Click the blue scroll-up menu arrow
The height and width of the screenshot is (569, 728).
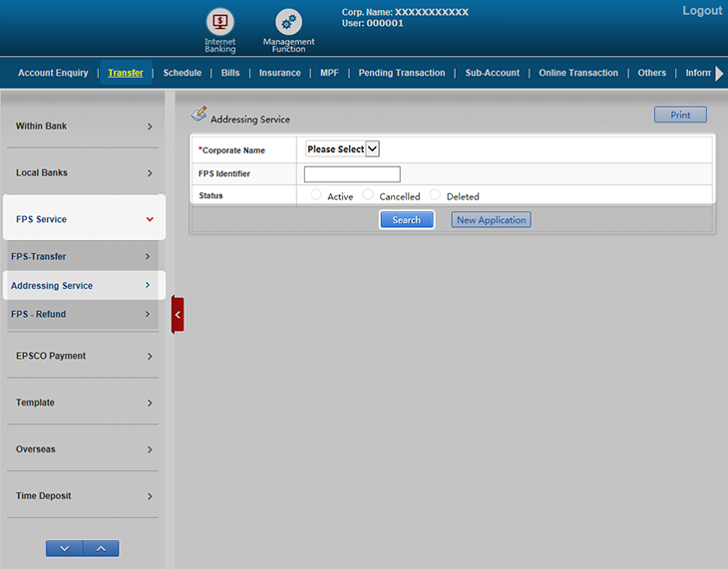tap(101, 549)
